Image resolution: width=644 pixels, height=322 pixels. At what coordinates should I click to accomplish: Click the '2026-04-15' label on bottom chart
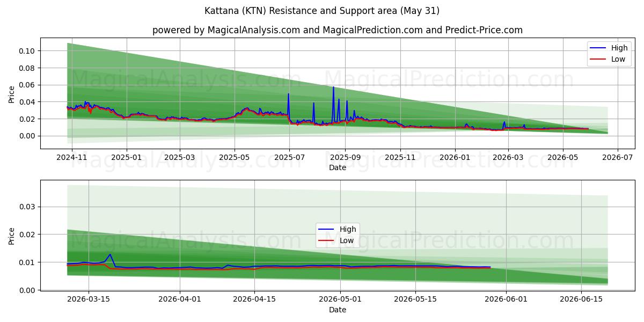[x=254, y=300]
